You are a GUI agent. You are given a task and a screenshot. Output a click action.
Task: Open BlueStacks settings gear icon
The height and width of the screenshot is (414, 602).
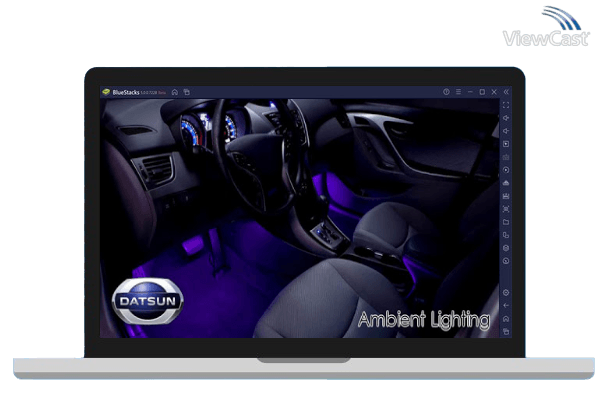(x=506, y=293)
